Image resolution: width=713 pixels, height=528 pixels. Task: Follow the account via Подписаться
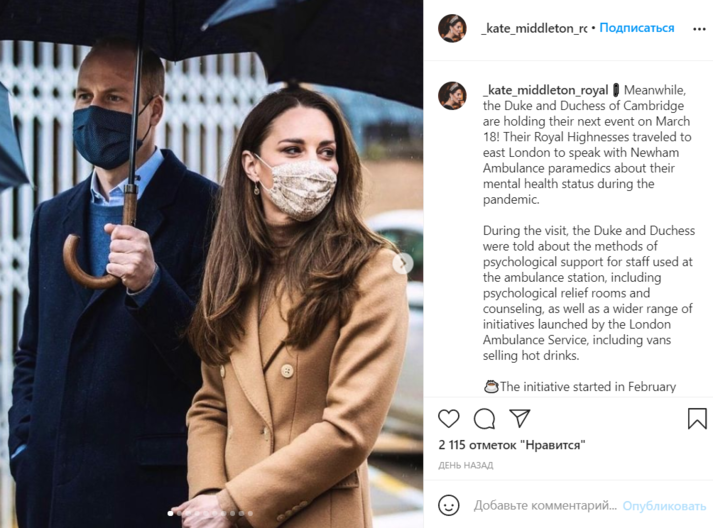coord(637,28)
